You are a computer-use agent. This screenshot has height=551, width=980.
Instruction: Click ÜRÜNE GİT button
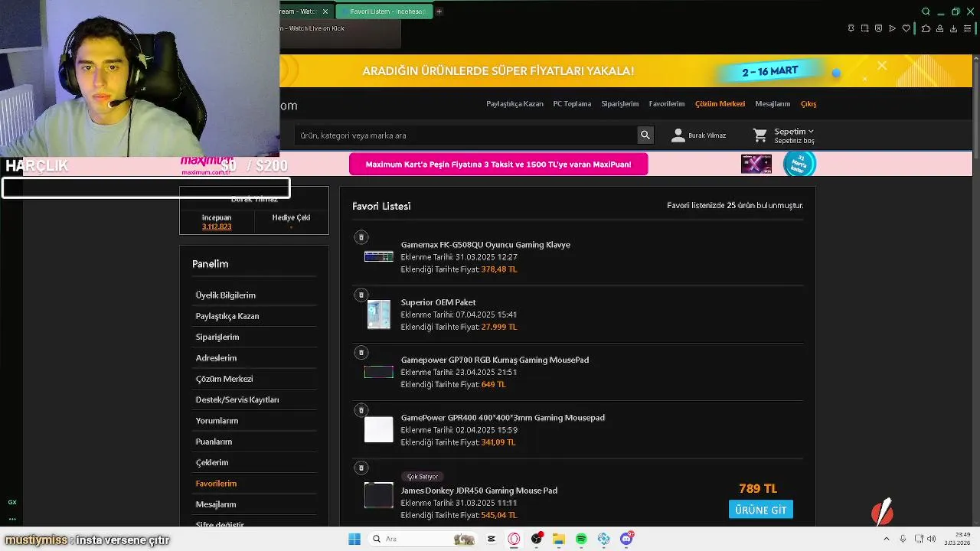760,510
